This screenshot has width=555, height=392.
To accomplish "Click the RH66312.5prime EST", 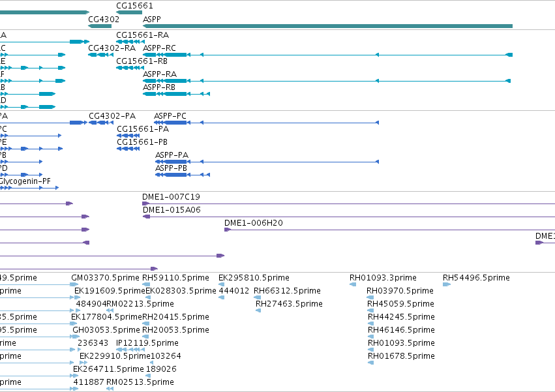I will pos(258,297).
